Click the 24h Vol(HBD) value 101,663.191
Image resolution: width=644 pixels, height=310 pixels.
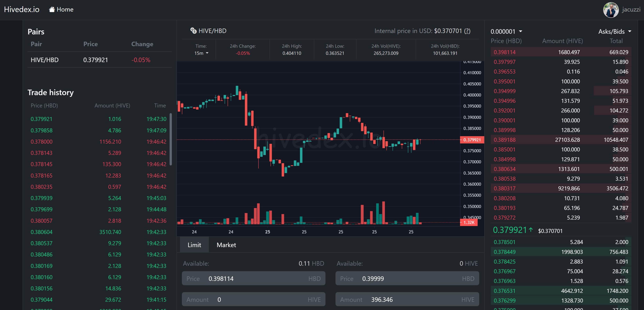pos(445,53)
